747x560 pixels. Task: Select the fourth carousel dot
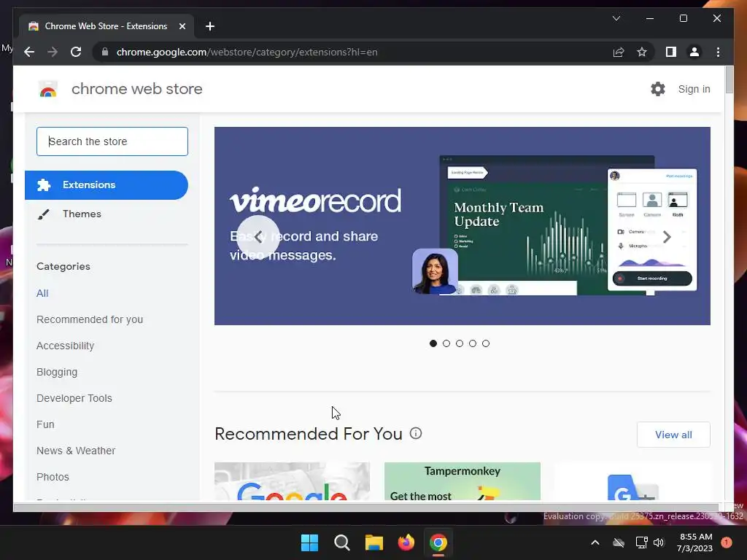(x=473, y=343)
